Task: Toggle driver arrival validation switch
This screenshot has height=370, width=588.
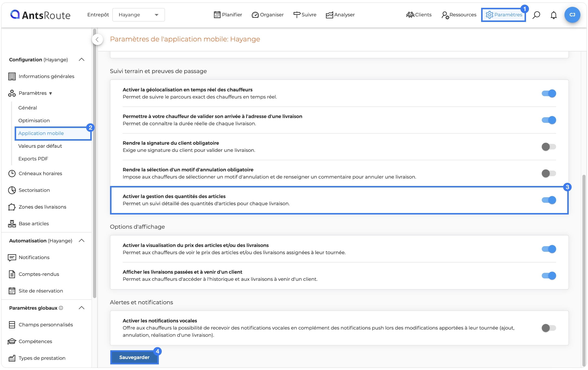Action: click(x=549, y=120)
